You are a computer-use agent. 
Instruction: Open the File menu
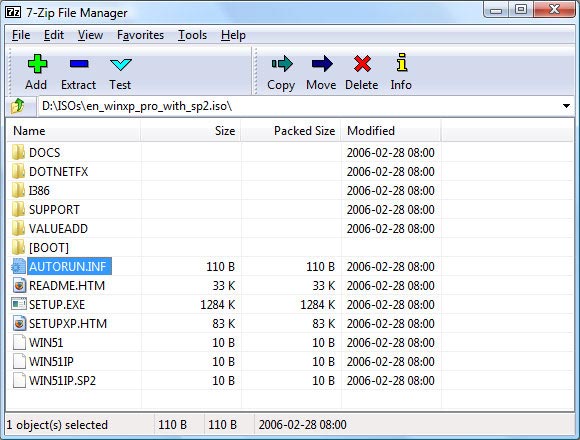[x=21, y=35]
